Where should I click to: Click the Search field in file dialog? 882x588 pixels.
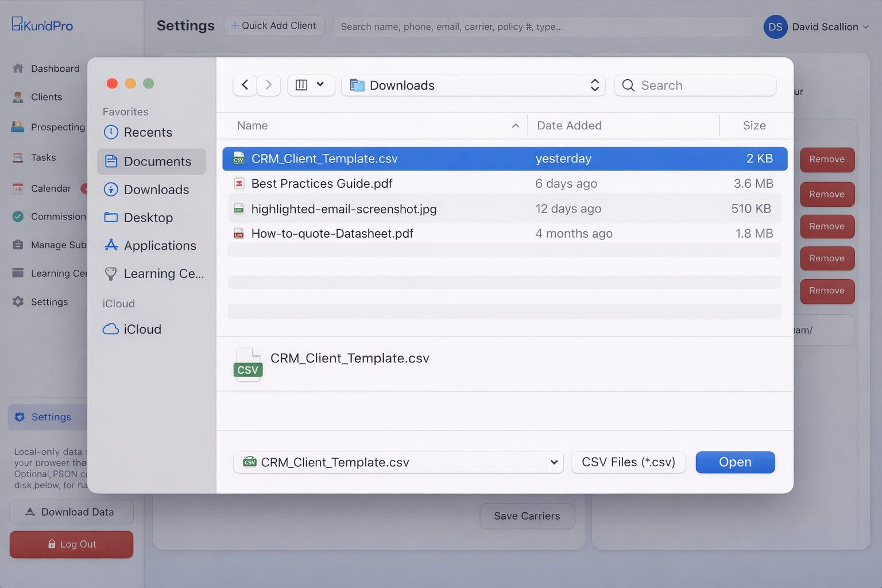[x=695, y=86]
